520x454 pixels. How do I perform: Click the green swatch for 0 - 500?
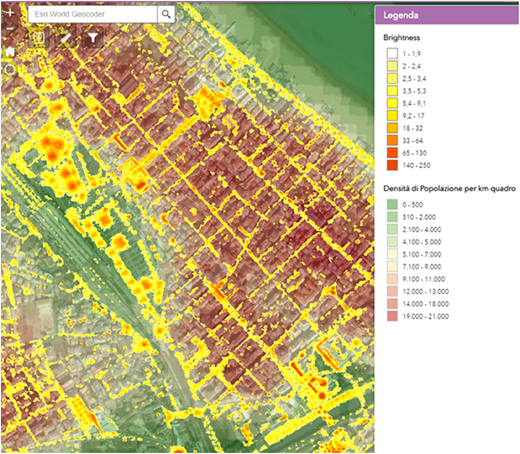point(392,205)
